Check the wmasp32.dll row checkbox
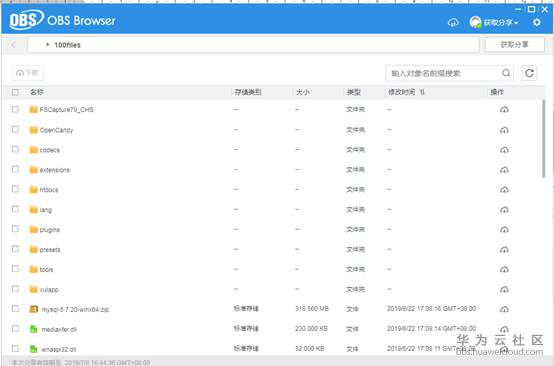Viewport: 554px width, 366px height. click(x=15, y=349)
